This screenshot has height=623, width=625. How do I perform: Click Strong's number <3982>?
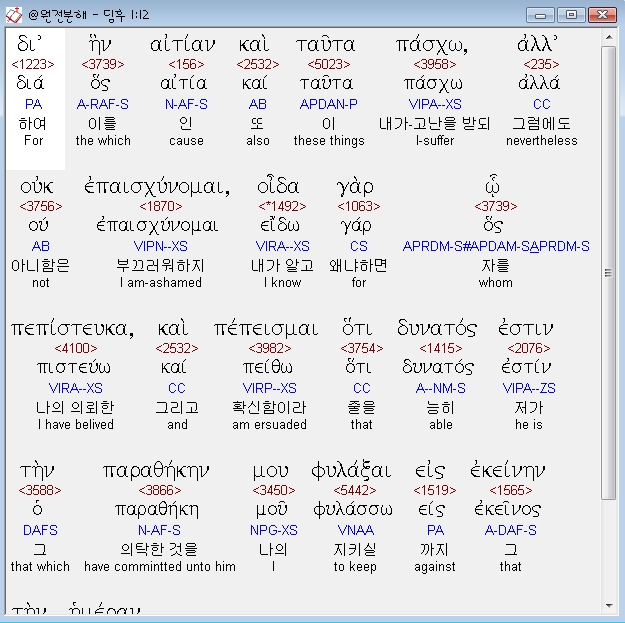click(x=269, y=348)
